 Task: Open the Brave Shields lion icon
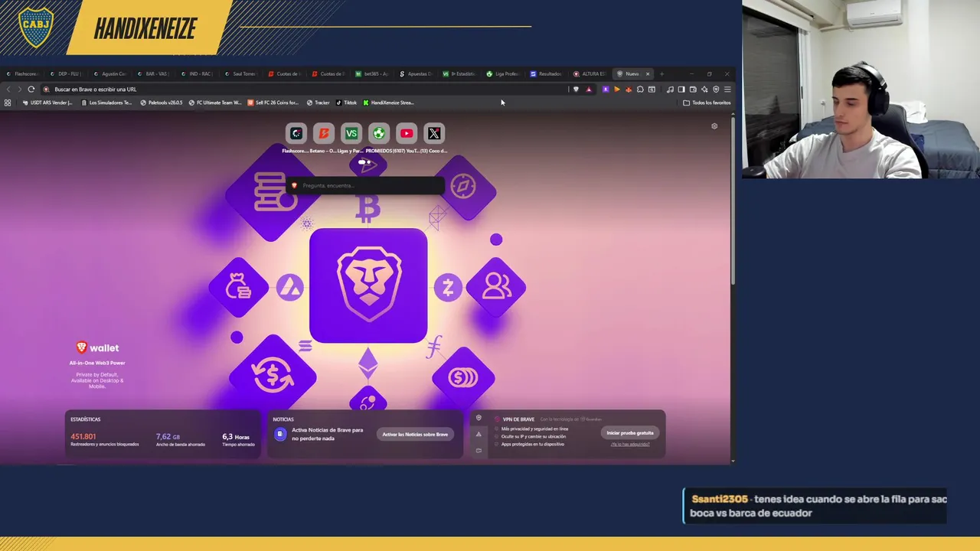pyautogui.click(x=576, y=90)
